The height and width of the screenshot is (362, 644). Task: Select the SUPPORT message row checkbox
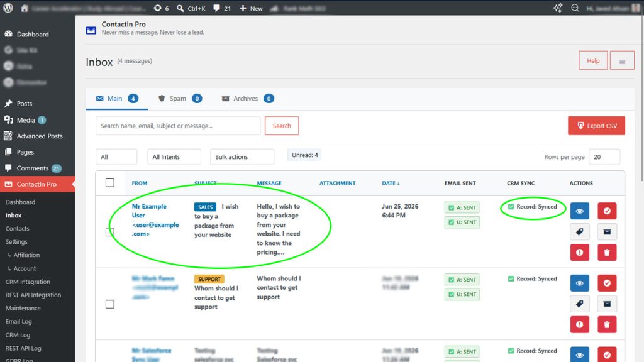[x=109, y=304]
